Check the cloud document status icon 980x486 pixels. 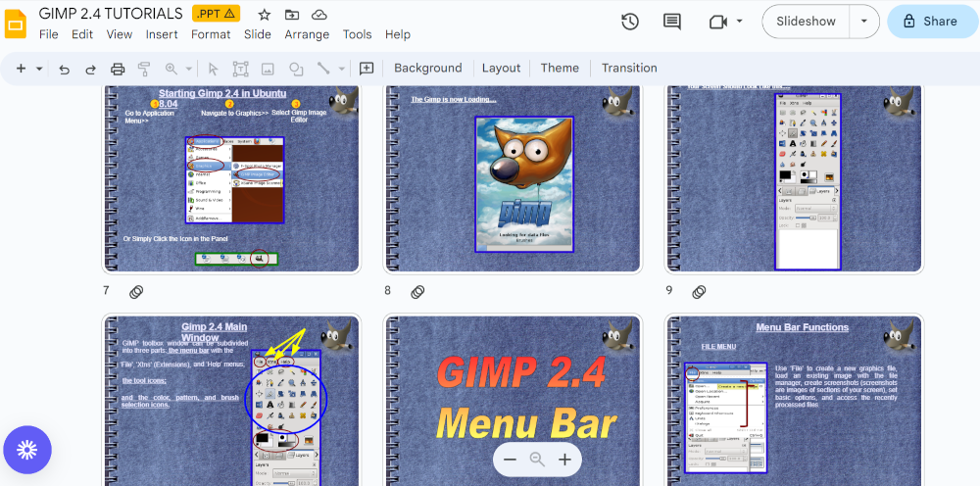pyautogui.click(x=318, y=15)
